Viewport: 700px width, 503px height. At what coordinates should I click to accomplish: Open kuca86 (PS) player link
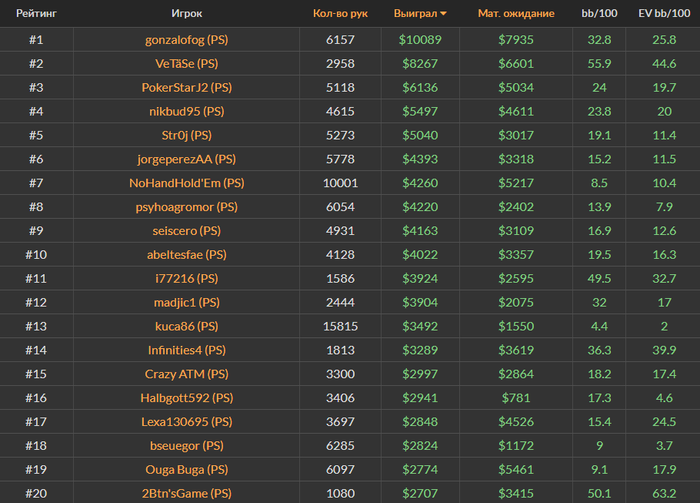(x=187, y=326)
